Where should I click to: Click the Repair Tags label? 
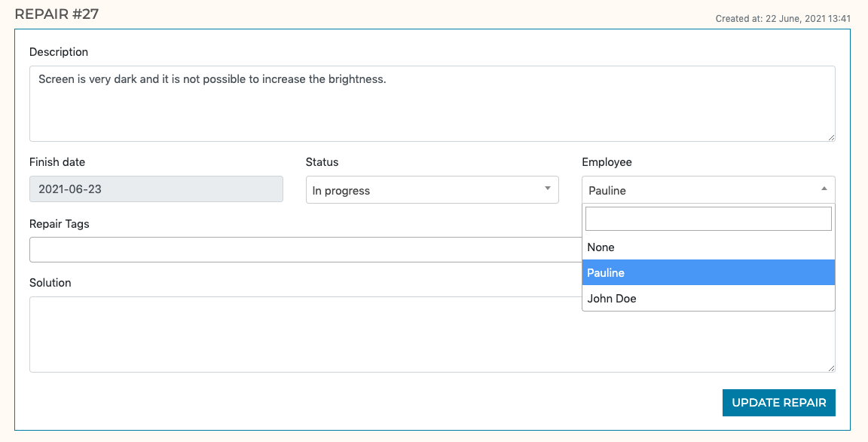[60, 224]
